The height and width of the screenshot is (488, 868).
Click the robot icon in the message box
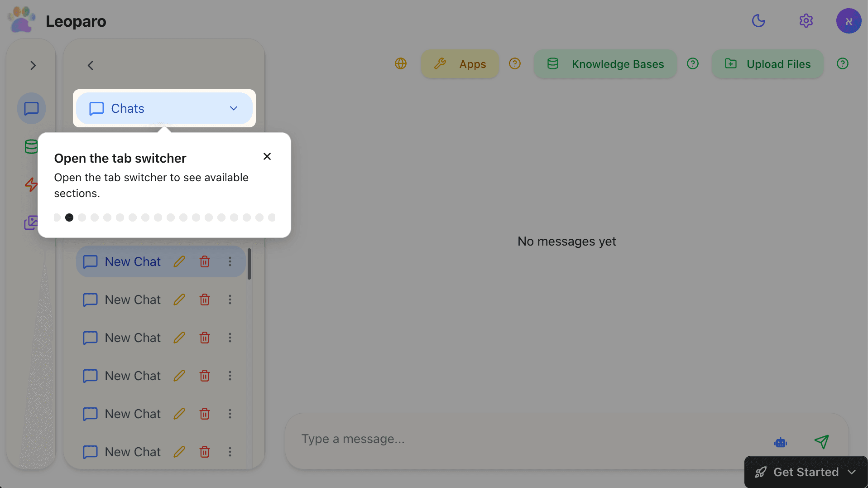click(x=780, y=442)
